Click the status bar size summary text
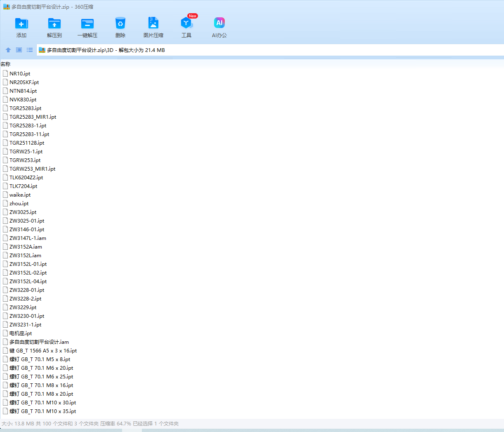504x432 pixels. coord(90,423)
